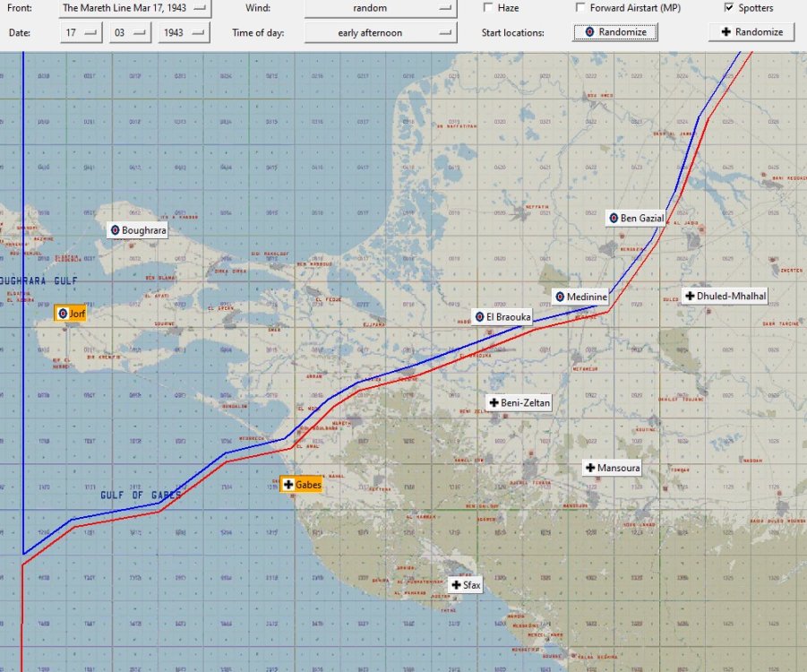Open the Wind random dropdown

tap(381, 8)
